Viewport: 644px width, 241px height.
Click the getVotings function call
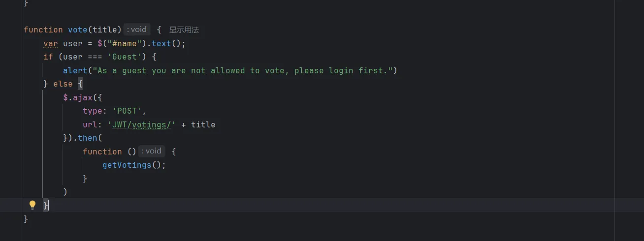[127, 165]
